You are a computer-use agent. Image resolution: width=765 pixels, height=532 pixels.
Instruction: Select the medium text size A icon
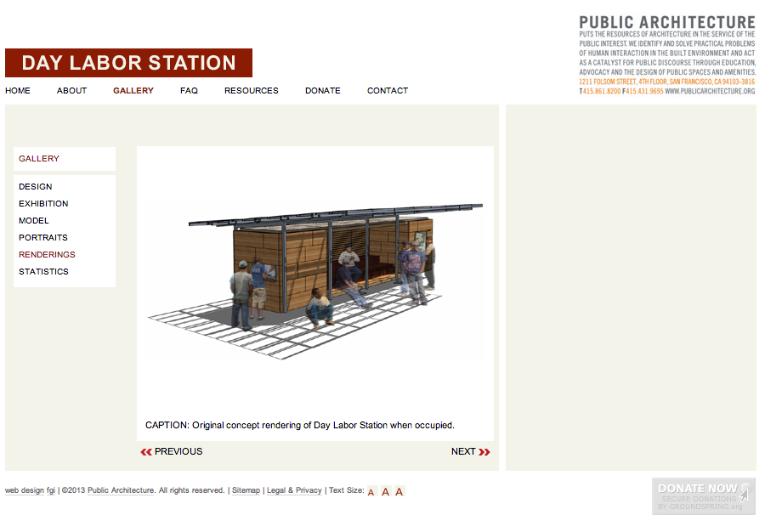385,492
